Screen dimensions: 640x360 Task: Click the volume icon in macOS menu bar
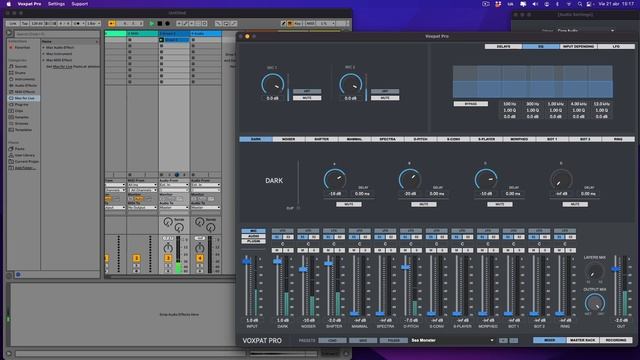(x=535, y=4)
